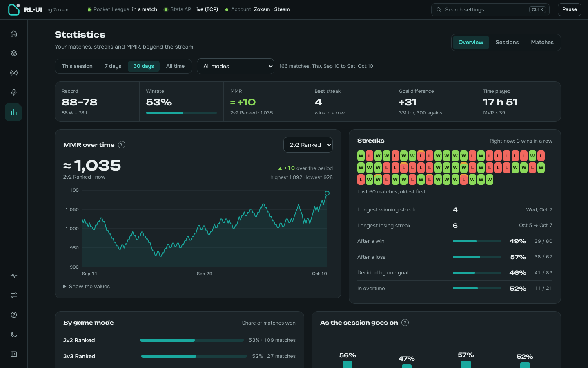
Task: Select the 30 days time range
Action: coord(144,66)
